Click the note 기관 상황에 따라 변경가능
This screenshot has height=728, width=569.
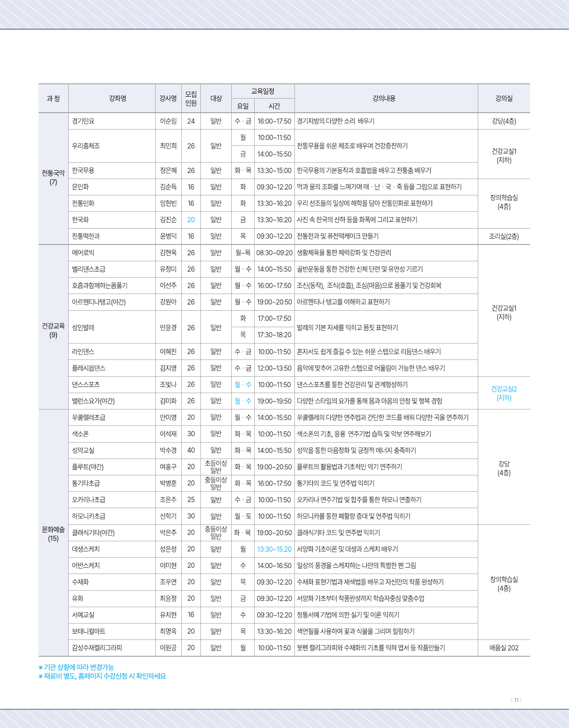pos(76,667)
